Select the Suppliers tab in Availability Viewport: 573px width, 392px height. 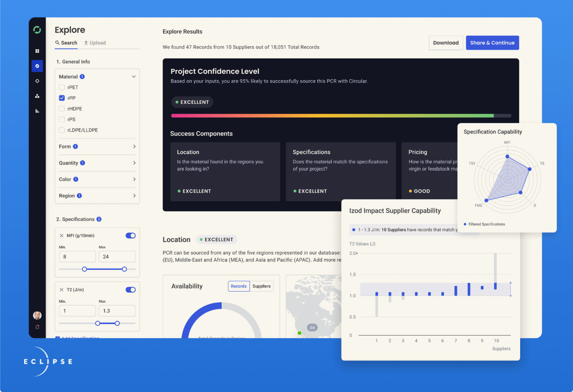pos(261,286)
